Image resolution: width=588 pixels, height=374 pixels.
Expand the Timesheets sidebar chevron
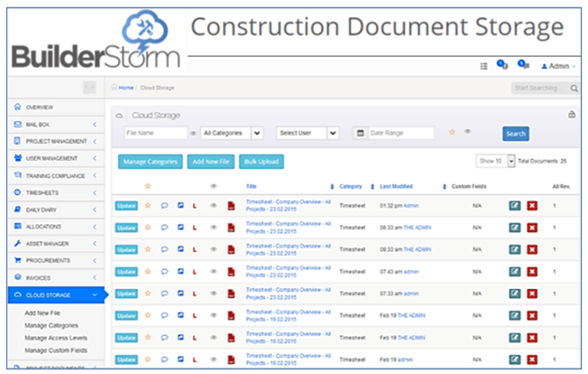coord(95,193)
